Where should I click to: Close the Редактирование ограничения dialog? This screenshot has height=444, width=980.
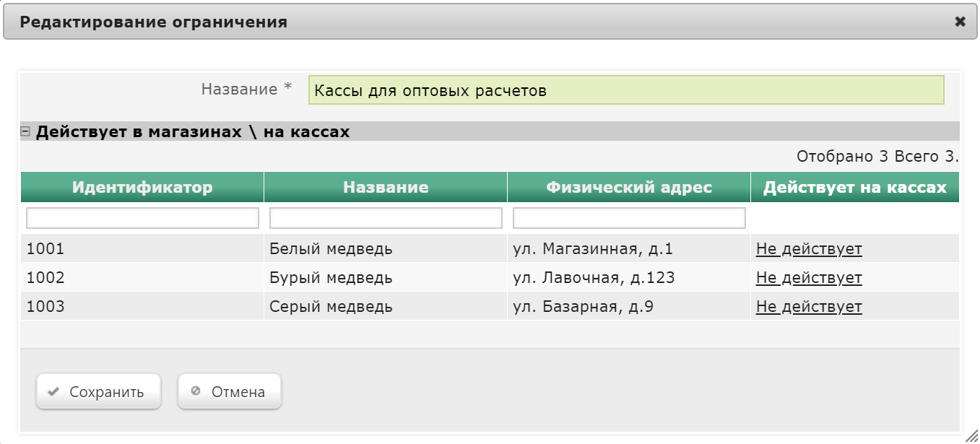960,22
